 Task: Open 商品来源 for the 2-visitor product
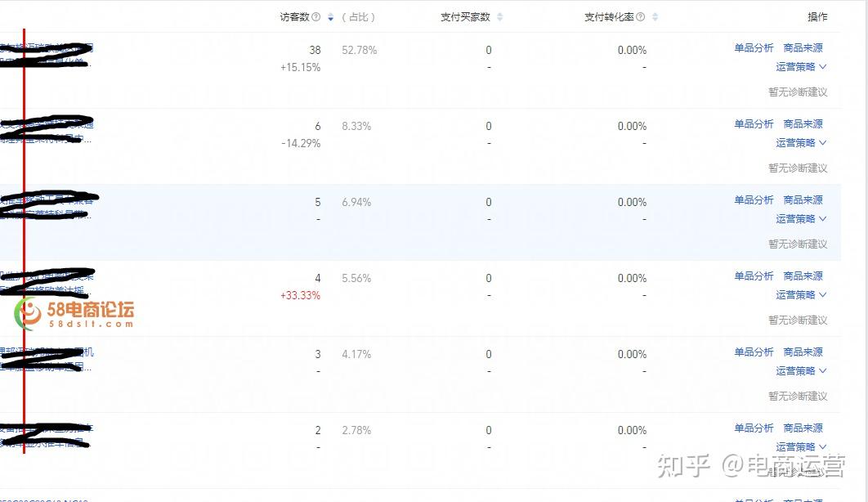click(803, 428)
